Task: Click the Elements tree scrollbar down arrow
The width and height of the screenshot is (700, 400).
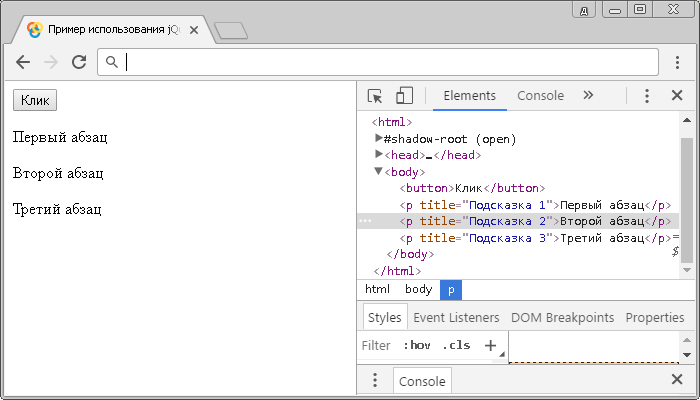Action: [x=687, y=270]
